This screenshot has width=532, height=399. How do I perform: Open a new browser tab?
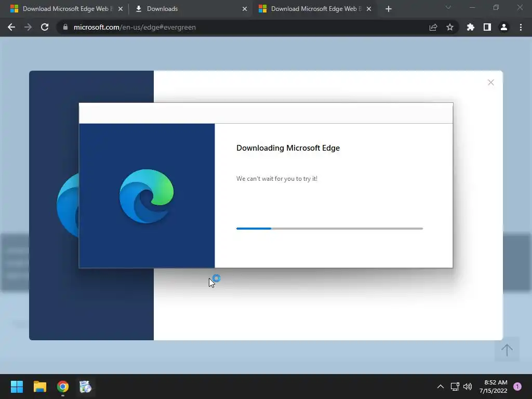point(389,9)
